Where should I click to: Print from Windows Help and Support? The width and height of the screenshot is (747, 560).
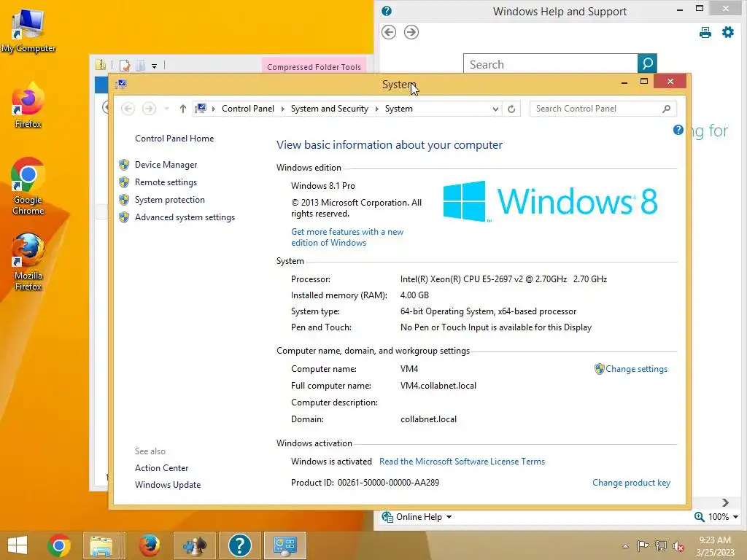pos(705,32)
